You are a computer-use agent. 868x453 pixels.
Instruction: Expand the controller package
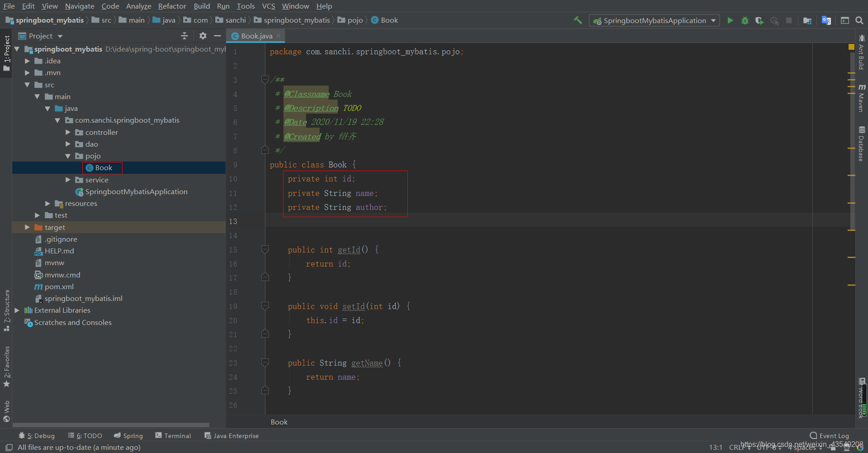click(x=68, y=133)
